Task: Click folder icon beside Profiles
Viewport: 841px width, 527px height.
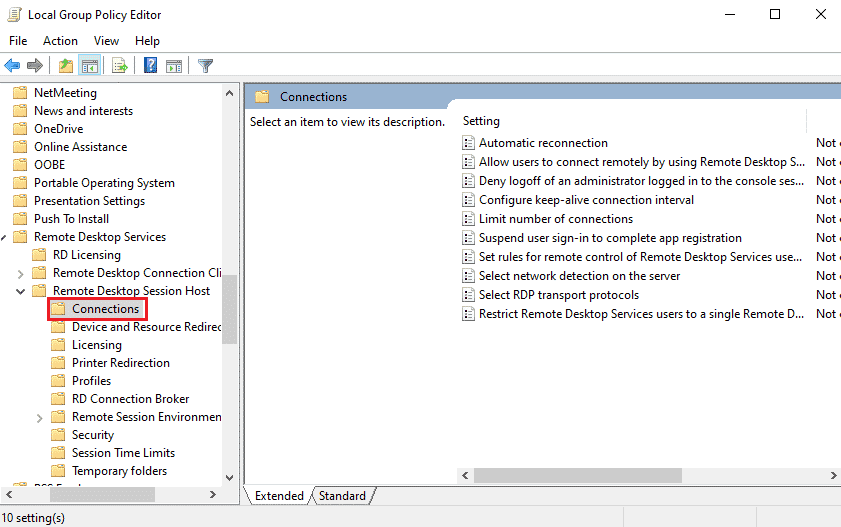Action: coord(58,381)
